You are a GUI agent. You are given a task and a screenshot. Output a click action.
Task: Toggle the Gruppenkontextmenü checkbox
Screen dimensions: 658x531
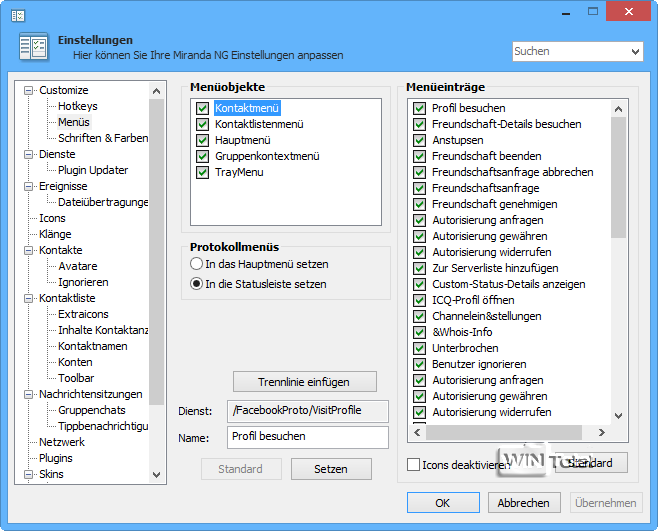coord(202,156)
